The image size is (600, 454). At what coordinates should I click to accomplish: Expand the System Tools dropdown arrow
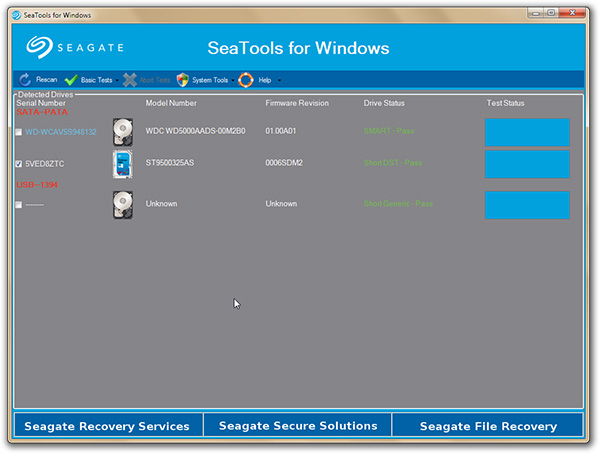point(232,81)
